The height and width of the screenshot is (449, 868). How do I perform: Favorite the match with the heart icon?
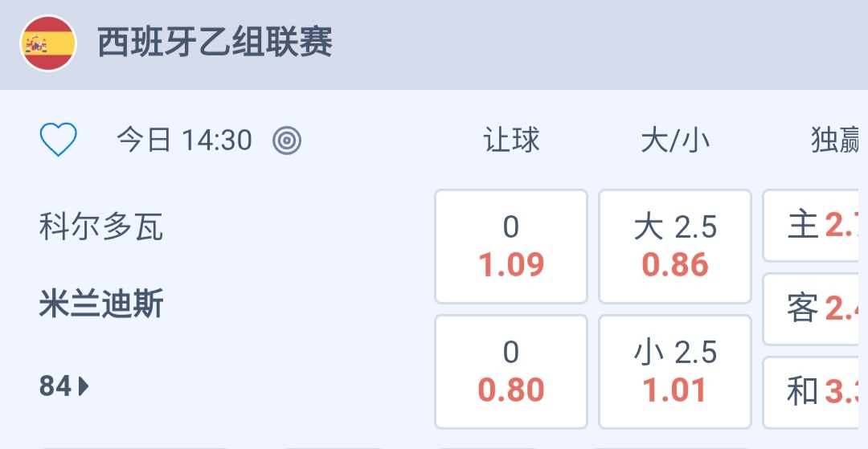pyautogui.click(x=58, y=141)
